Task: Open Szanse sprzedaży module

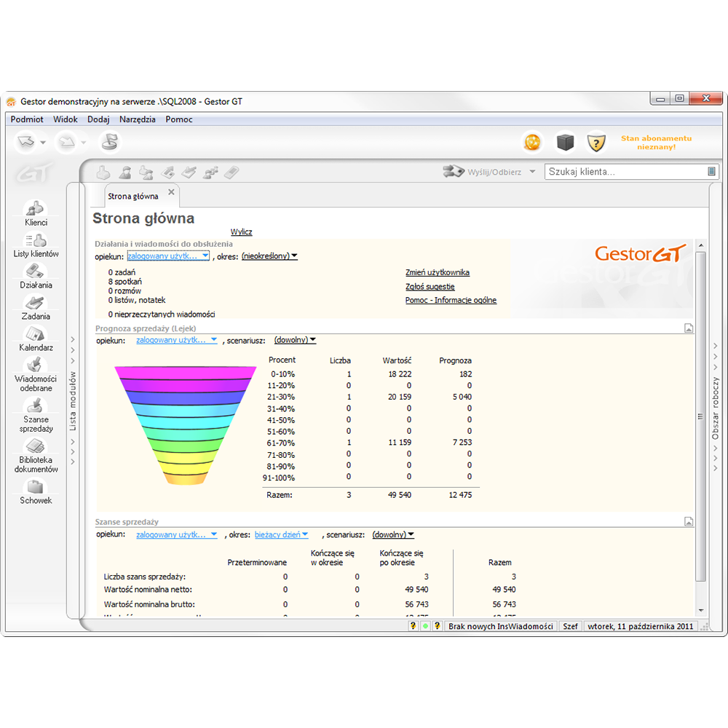Action: coord(36,414)
